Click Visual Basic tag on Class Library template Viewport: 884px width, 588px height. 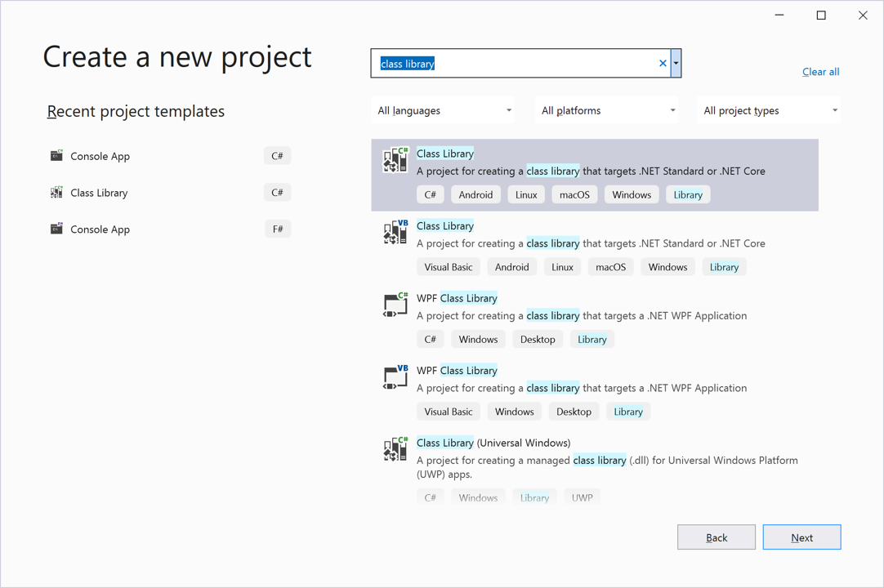449,267
